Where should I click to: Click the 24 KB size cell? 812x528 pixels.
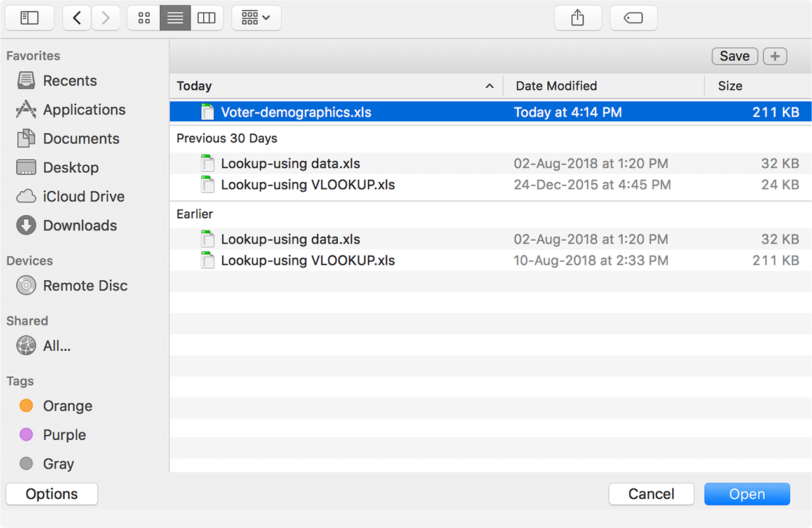point(780,185)
